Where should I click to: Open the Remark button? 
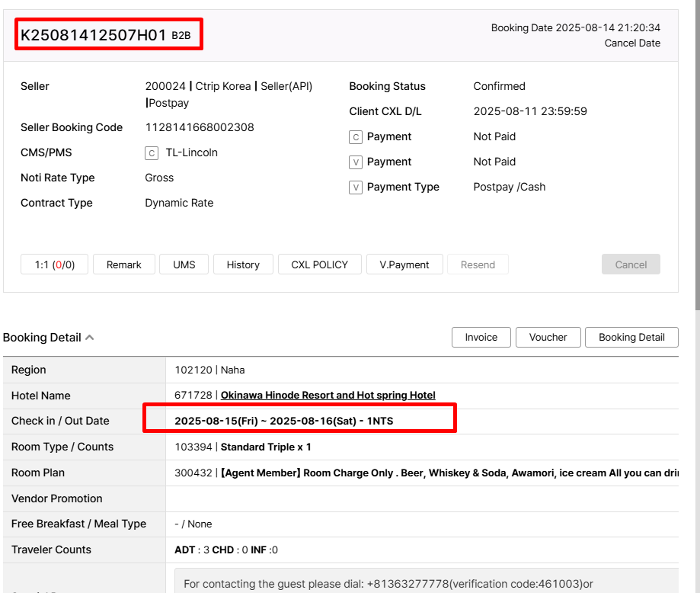click(x=123, y=264)
